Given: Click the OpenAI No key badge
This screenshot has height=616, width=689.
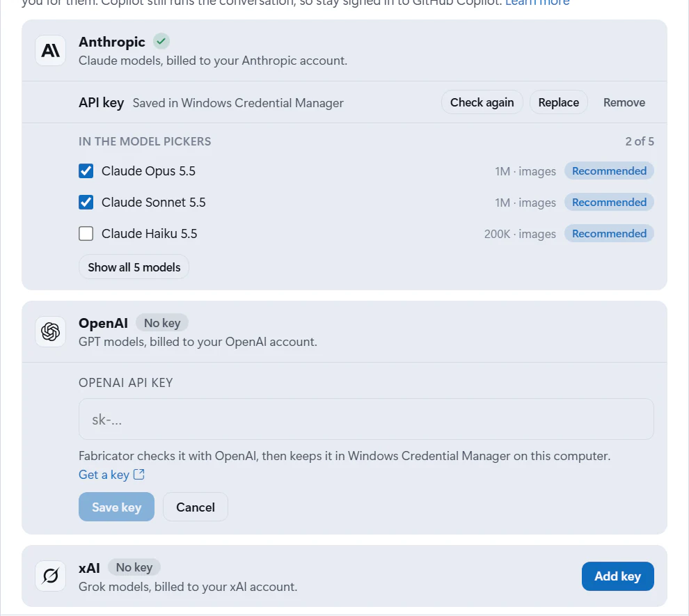Looking at the screenshot, I should click(162, 323).
